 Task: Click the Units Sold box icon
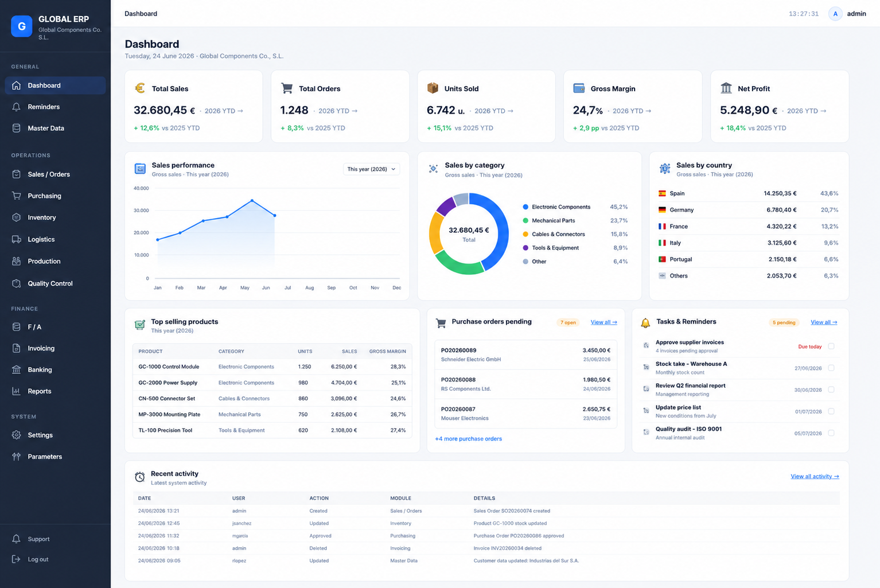coord(433,88)
